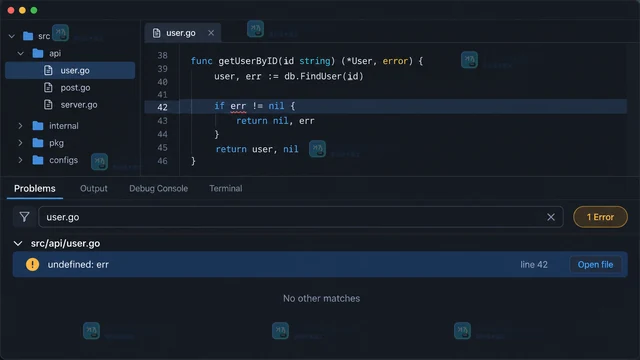Click the problems filter input field

(301, 217)
